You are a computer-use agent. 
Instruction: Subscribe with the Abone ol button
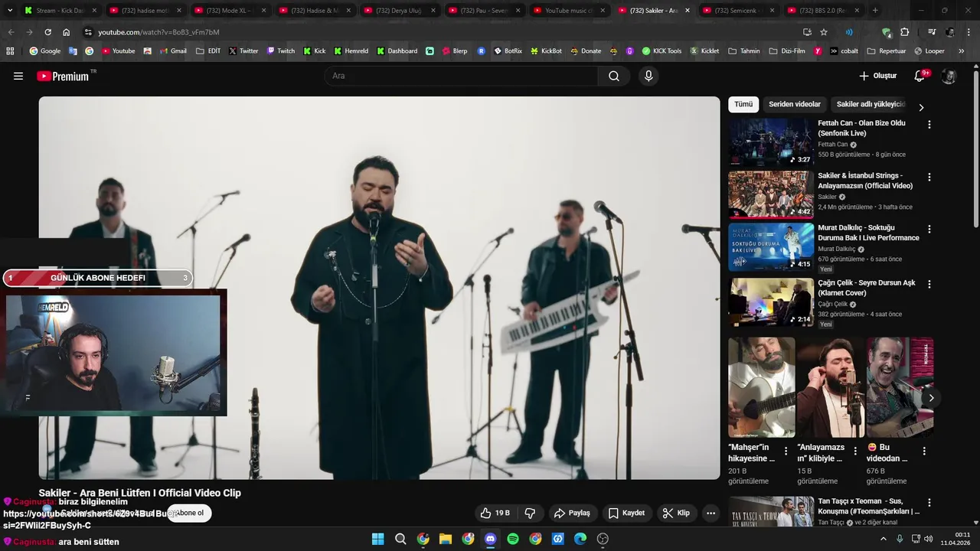[x=190, y=513]
